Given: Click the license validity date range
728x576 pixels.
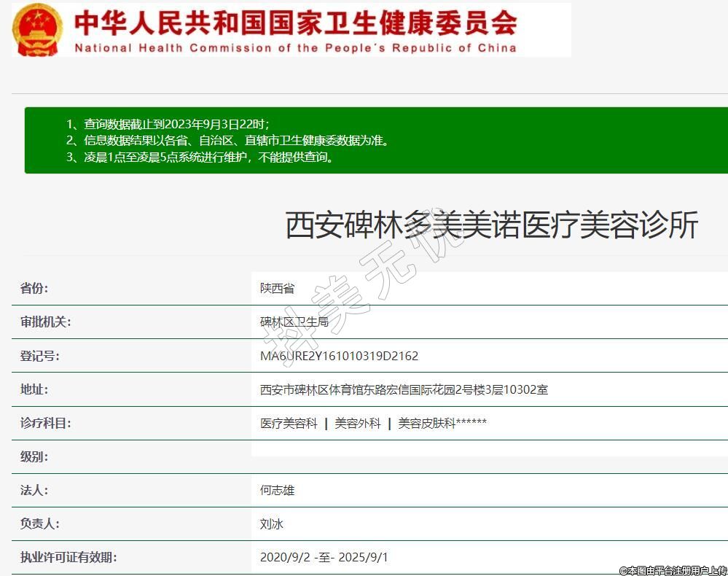Looking at the screenshot, I should coord(324,557).
